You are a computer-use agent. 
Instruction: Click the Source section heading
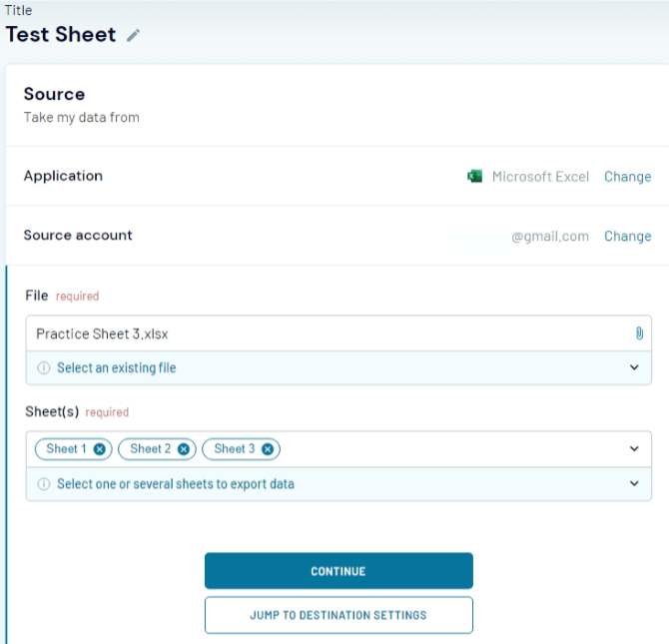(54, 94)
